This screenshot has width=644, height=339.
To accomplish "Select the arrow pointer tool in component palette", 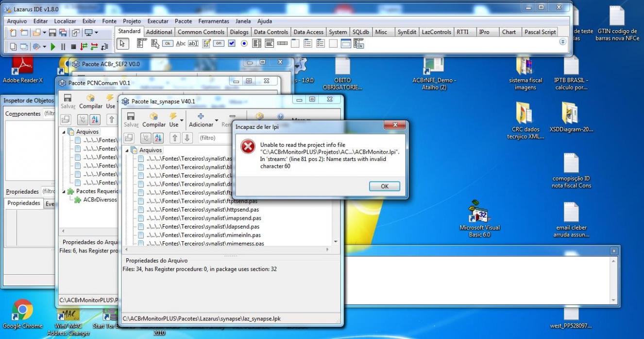I will tap(123, 44).
